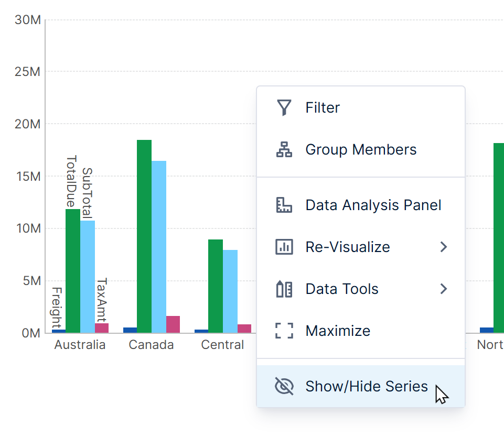The width and height of the screenshot is (504, 437).
Task: Open Data Analysis Panel menu label
Action: [373, 205]
